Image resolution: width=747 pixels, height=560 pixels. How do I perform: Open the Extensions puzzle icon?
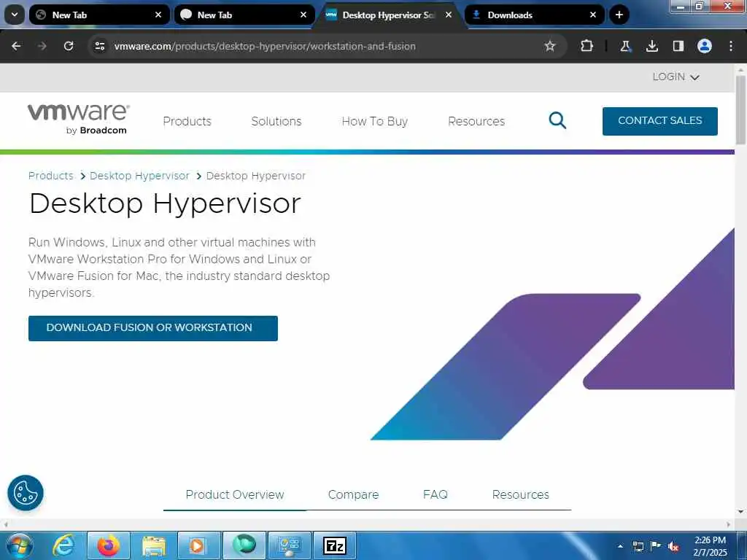587,46
